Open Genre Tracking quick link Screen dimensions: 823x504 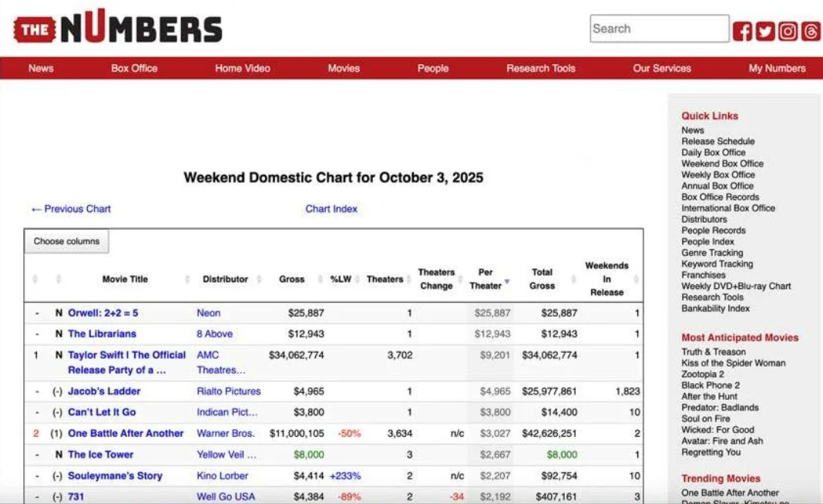pos(712,253)
